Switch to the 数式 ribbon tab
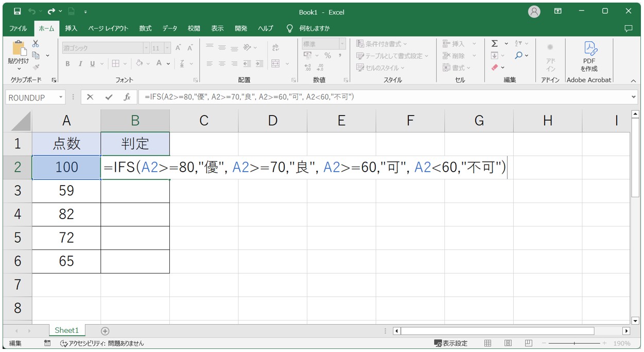This screenshot has height=352, width=644. pyautogui.click(x=145, y=28)
